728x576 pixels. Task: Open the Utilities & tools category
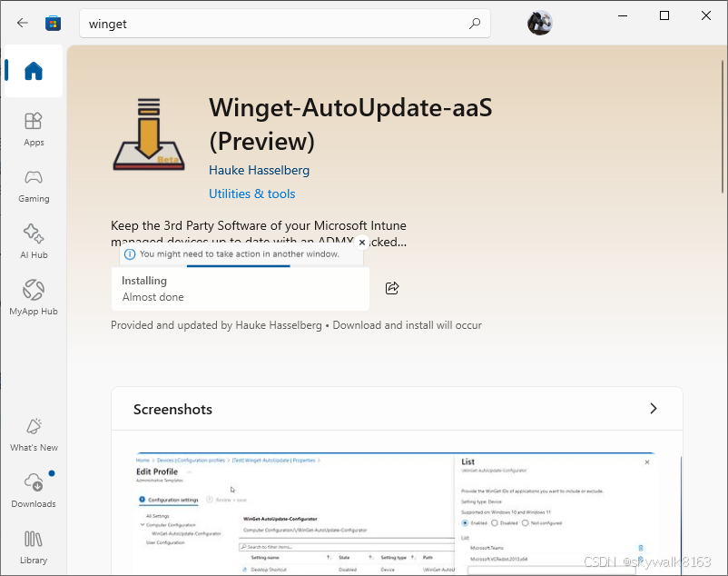[251, 194]
